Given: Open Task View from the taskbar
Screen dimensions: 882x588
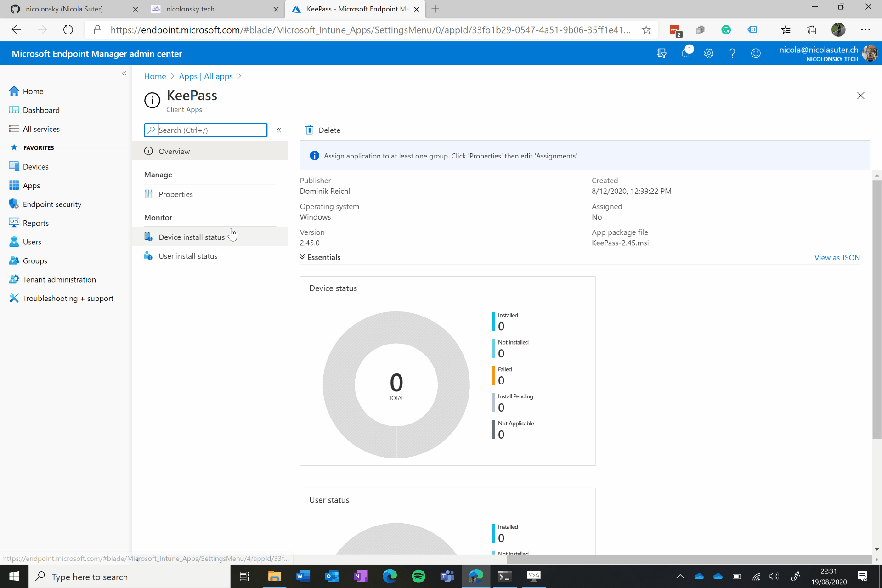Looking at the screenshot, I should 244,576.
